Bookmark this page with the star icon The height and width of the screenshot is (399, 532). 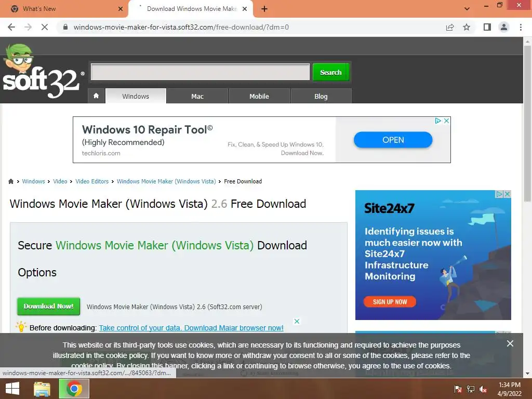pyautogui.click(x=467, y=27)
